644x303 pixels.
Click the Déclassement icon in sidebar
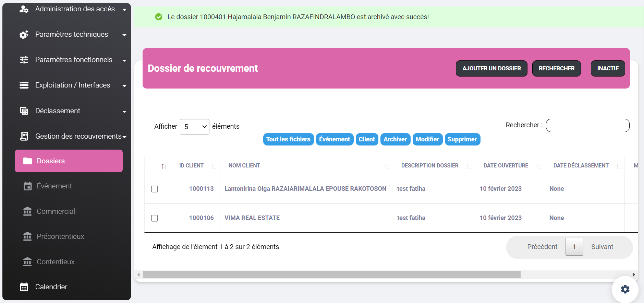pyautogui.click(x=24, y=111)
